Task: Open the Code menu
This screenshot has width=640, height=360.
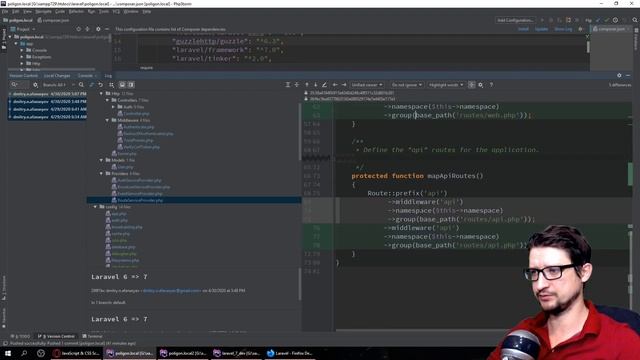Action: click(60, 11)
